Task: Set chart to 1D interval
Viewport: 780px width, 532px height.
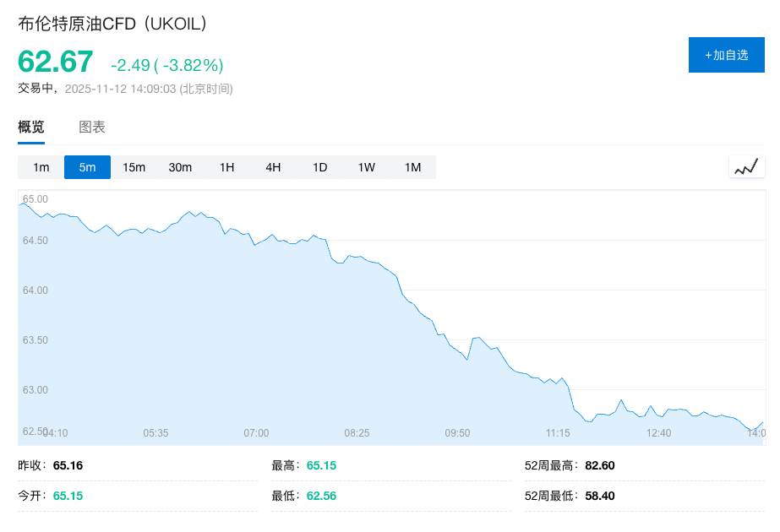Action: click(319, 167)
